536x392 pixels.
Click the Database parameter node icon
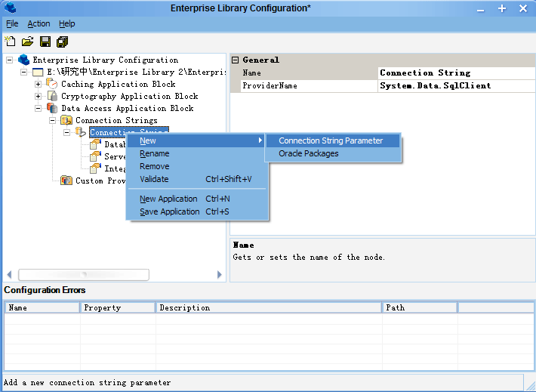95,144
